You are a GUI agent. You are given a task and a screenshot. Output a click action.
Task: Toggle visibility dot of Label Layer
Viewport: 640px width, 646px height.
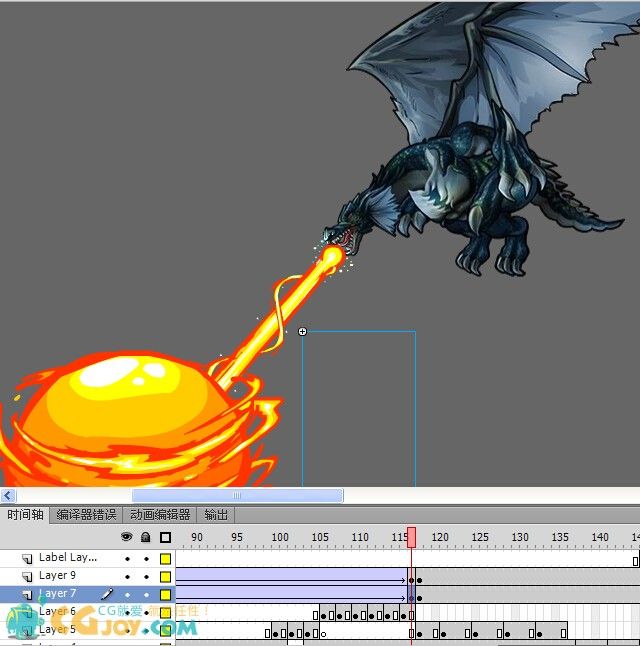tap(127, 559)
